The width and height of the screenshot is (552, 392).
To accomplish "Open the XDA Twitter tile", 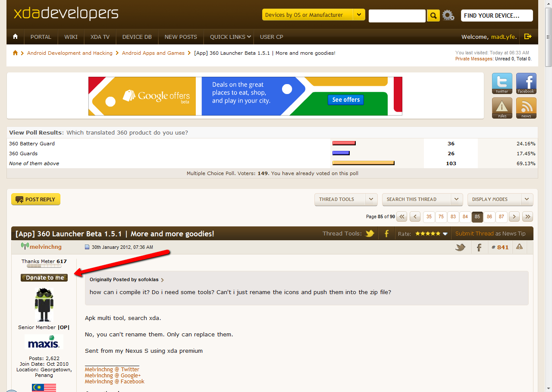I will tap(502, 83).
